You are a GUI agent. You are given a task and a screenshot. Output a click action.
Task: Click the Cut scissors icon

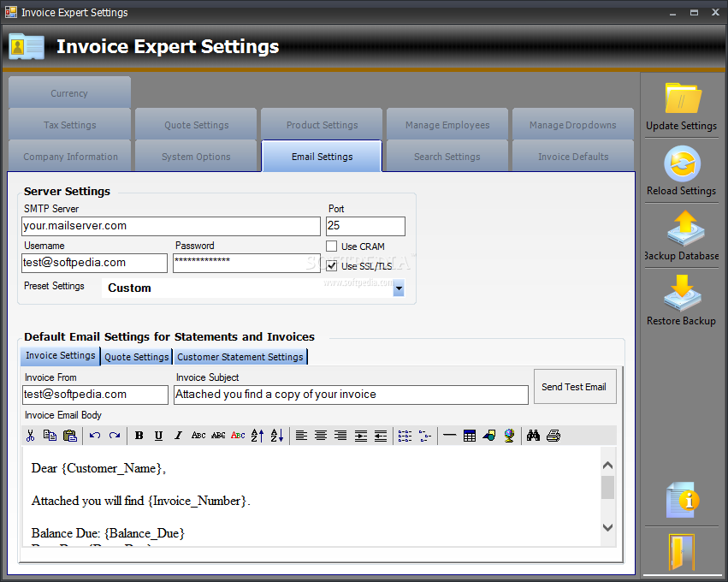click(31, 436)
